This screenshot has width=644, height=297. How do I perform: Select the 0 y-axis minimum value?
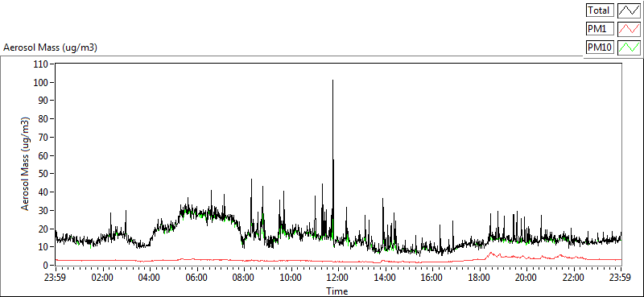[46, 266]
